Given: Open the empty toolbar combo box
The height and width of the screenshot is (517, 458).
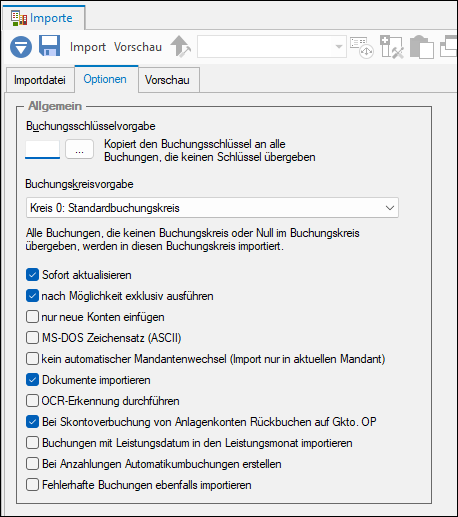Looking at the screenshot, I should pyautogui.click(x=272, y=47).
